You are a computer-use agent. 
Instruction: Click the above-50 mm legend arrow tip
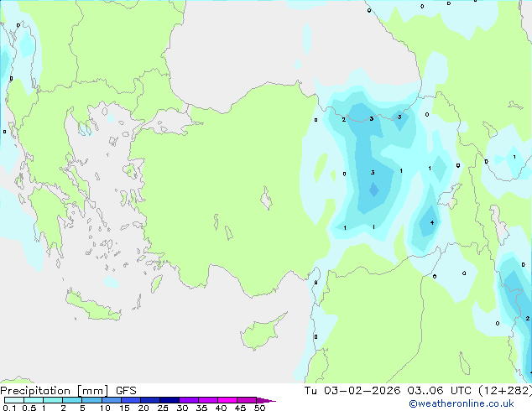pyautogui.click(x=266, y=400)
